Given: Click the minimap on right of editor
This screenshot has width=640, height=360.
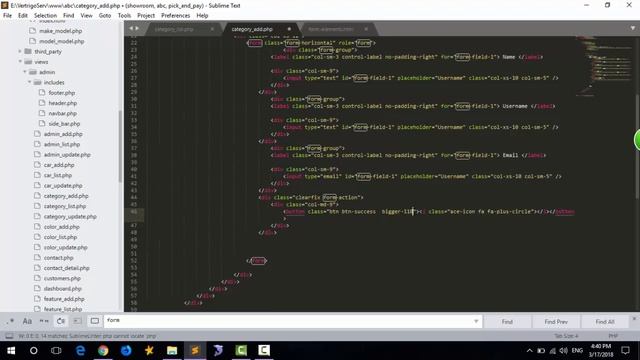Looking at the screenshot, I should [x=605, y=67].
